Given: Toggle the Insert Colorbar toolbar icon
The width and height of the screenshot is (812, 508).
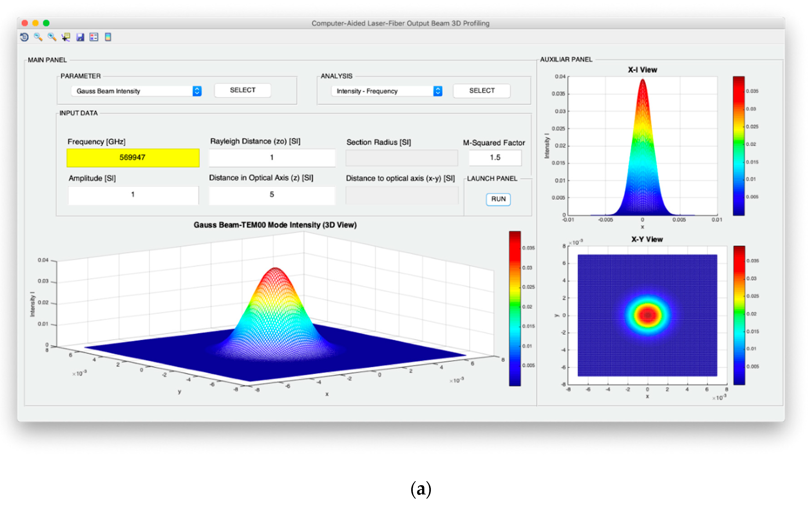Looking at the screenshot, I should pyautogui.click(x=108, y=37).
